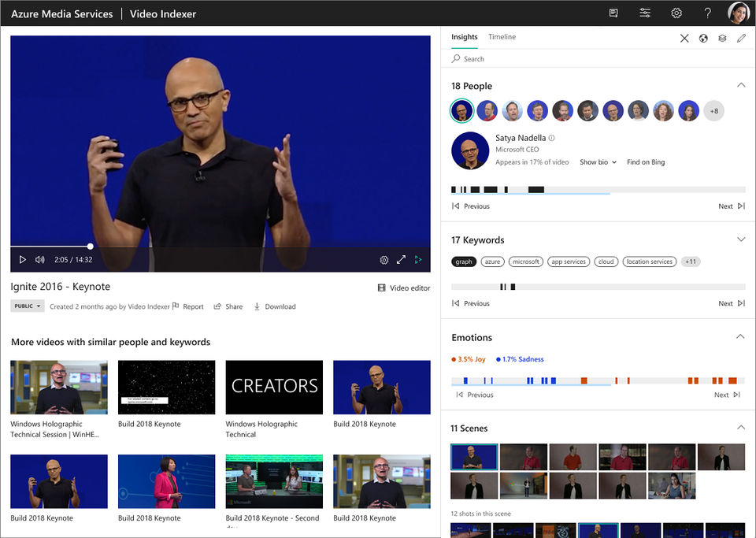Screen dimensions: 756x538
Task: Share the video
Action: click(x=228, y=306)
